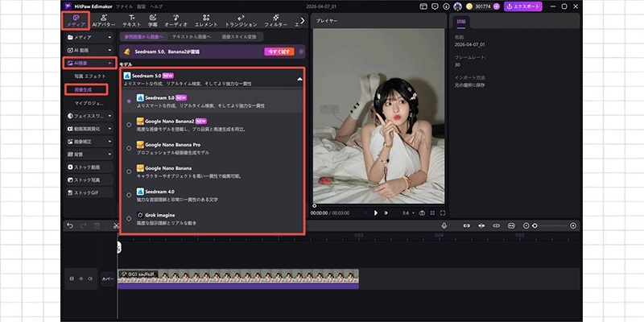Click the timeline zoom slider handle
Image resolution: width=644 pixels, height=322 pixels.
click(535, 225)
